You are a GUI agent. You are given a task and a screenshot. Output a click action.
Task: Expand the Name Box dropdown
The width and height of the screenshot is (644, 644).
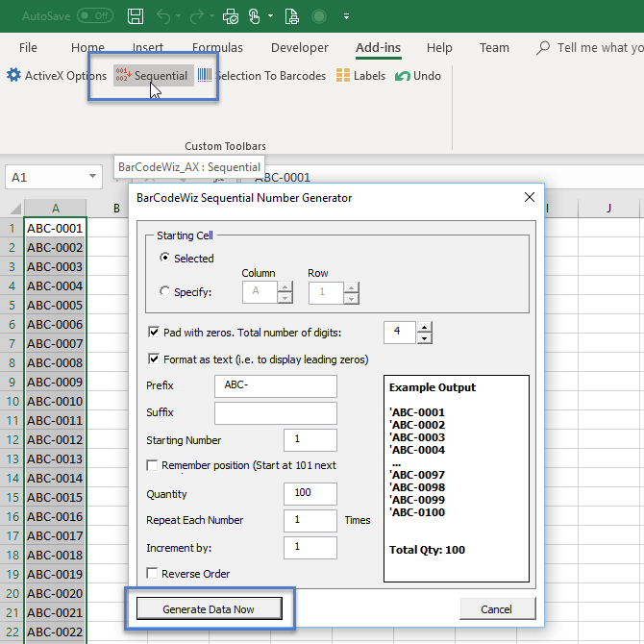(x=93, y=177)
